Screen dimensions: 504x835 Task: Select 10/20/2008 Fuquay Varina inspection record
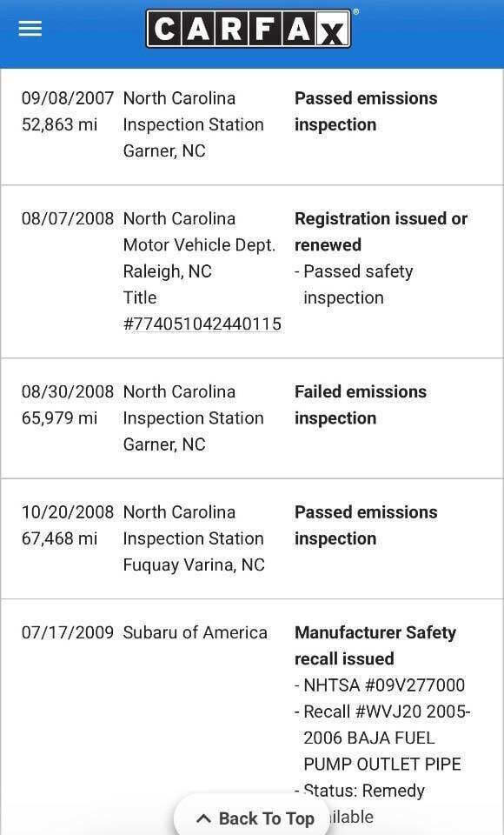(252, 539)
